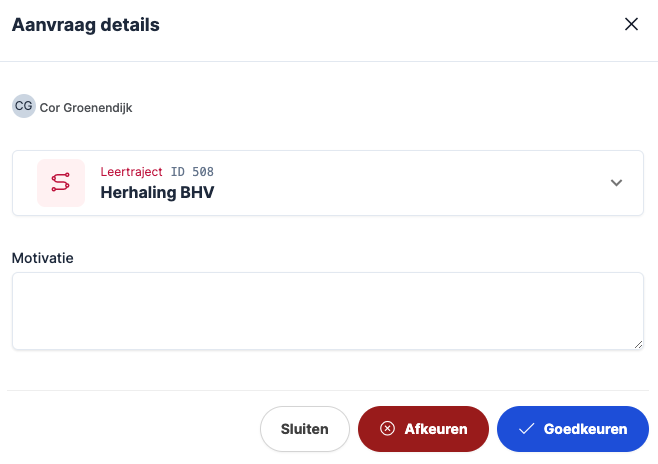Click the Motivatie textarea resize handle
The height and width of the screenshot is (464, 658).
coord(638,344)
